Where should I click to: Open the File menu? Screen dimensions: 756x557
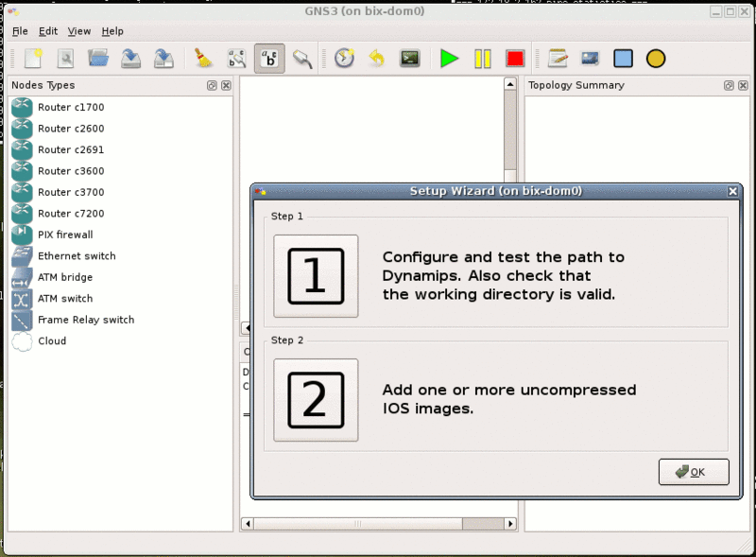click(x=19, y=31)
